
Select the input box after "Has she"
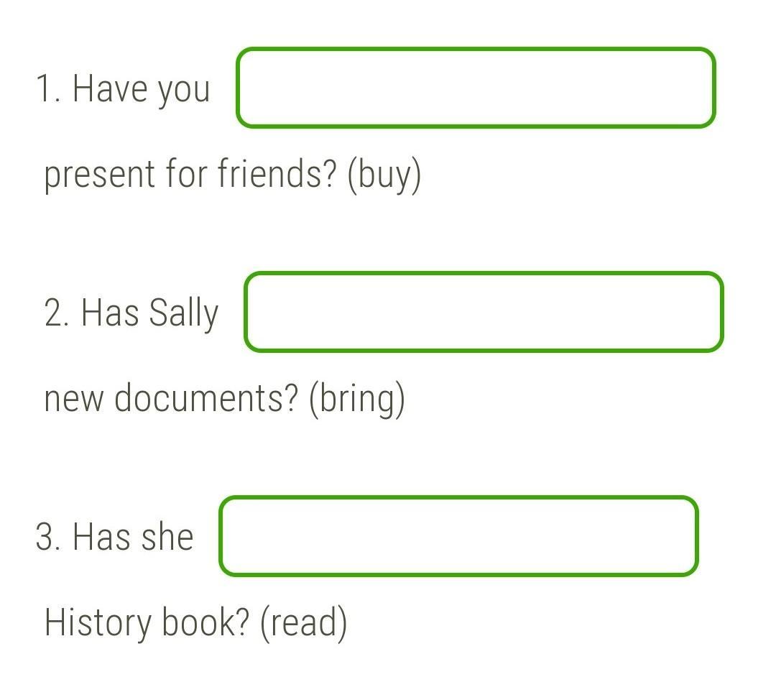coord(458,536)
